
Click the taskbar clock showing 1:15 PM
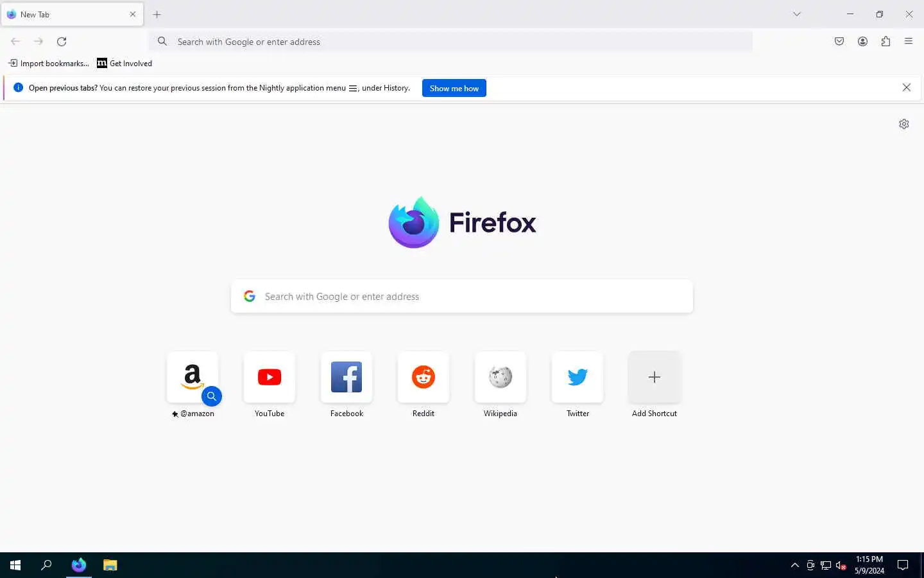tap(869, 565)
